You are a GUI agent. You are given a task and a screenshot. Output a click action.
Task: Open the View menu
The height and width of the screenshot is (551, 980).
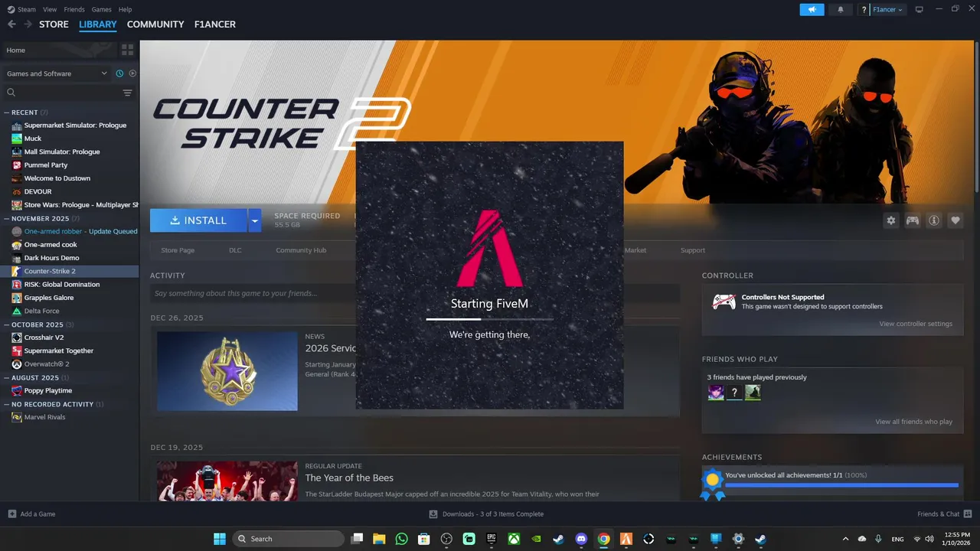pos(50,9)
